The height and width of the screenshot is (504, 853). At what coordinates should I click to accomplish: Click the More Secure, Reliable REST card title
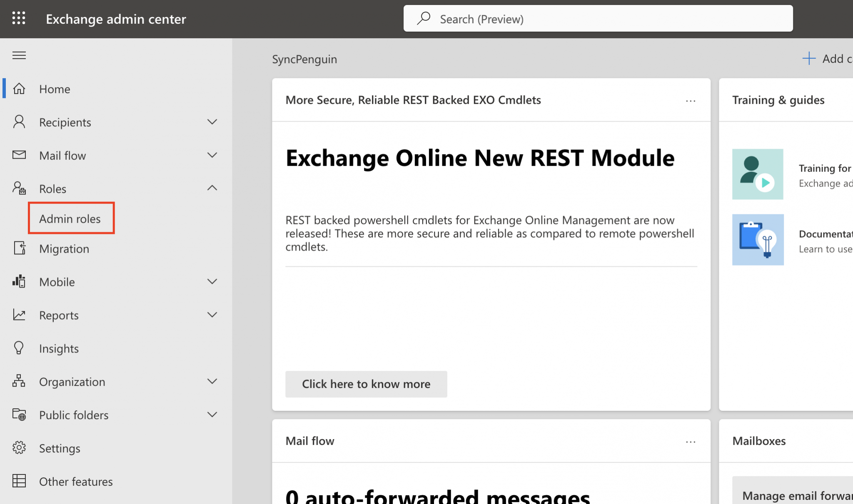[413, 100]
